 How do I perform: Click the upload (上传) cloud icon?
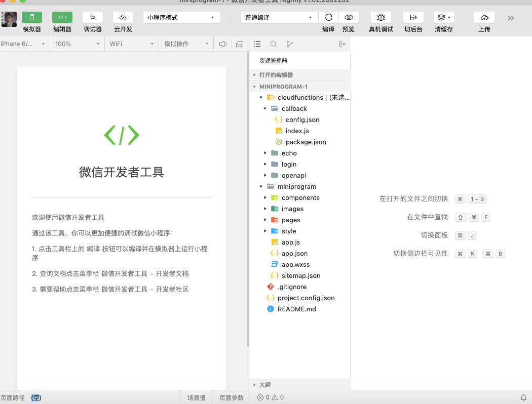(484, 17)
